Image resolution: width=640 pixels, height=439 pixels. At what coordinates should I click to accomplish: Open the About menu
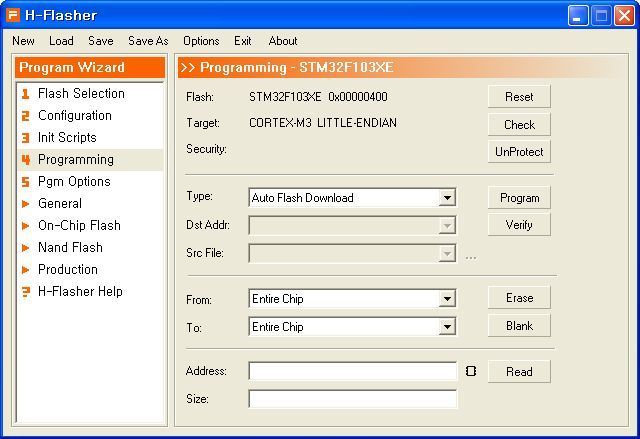coord(283,41)
